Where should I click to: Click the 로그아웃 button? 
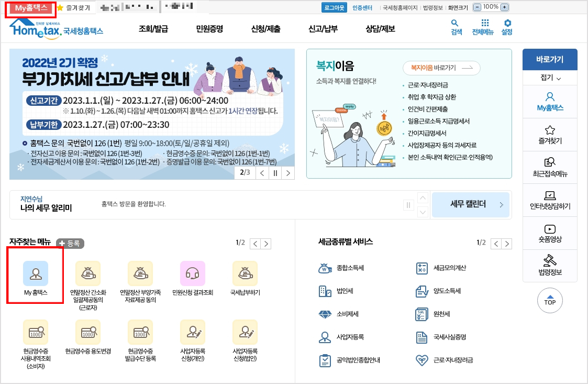click(334, 7)
